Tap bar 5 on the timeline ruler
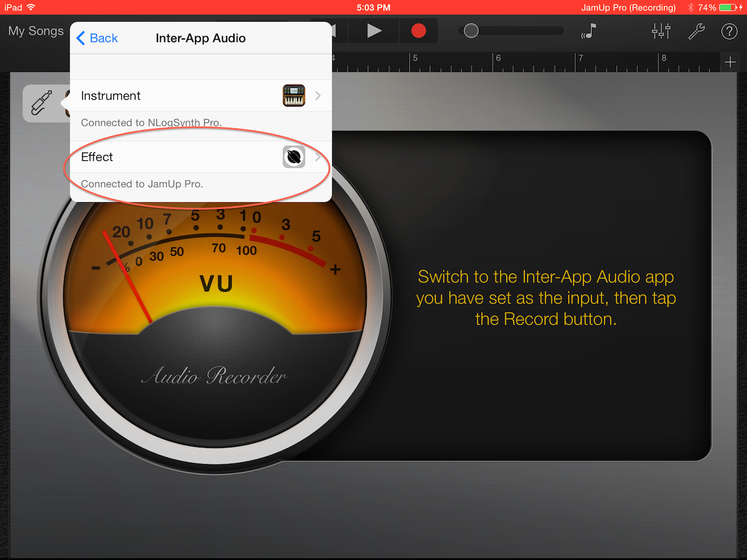Viewport: 747px width, 560px height. pos(415,58)
